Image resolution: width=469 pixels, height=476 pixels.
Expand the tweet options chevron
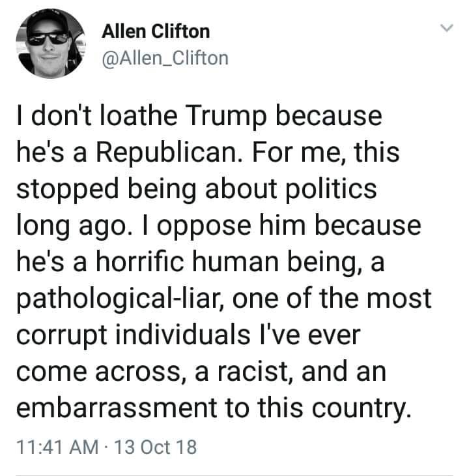(x=446, y=28)
